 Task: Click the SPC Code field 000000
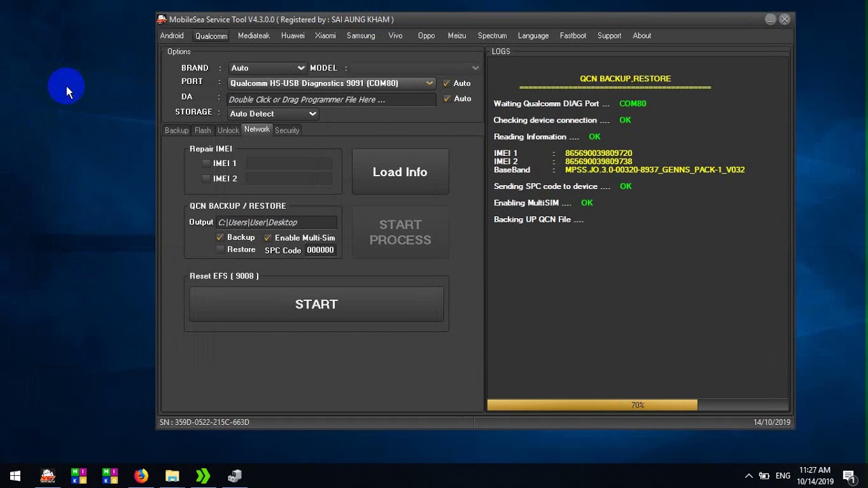320,250
